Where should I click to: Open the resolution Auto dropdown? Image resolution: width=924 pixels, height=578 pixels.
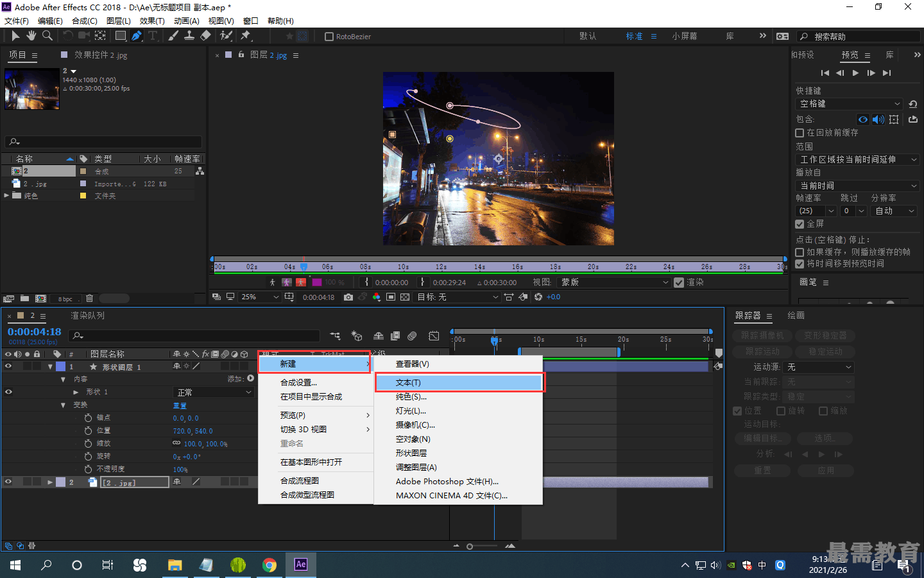point(894,211)
